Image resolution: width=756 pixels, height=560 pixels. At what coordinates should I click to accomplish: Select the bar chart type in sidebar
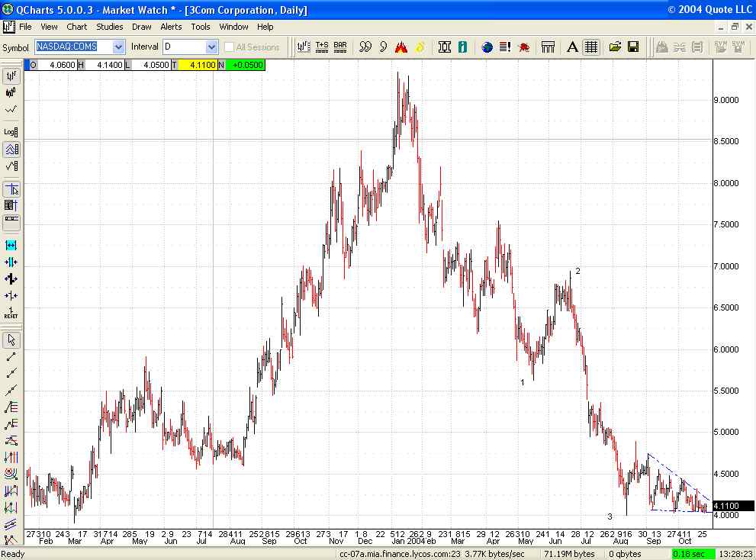coord(11,76)
